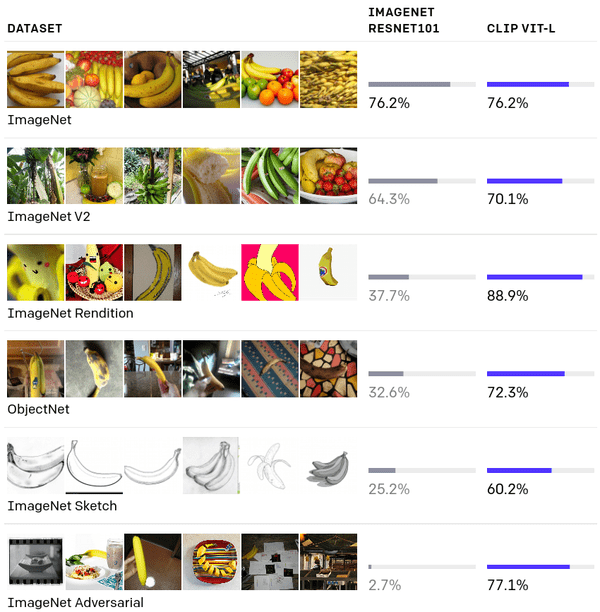Select the 64.3% ResNet101 accuracy value
The width and height of the screenshot is (600, 612).
[x=389, y=199]
